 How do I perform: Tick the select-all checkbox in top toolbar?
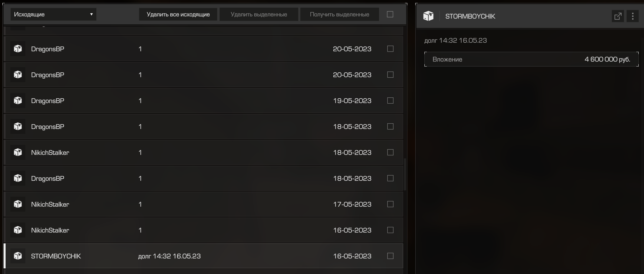coord(390,14)
